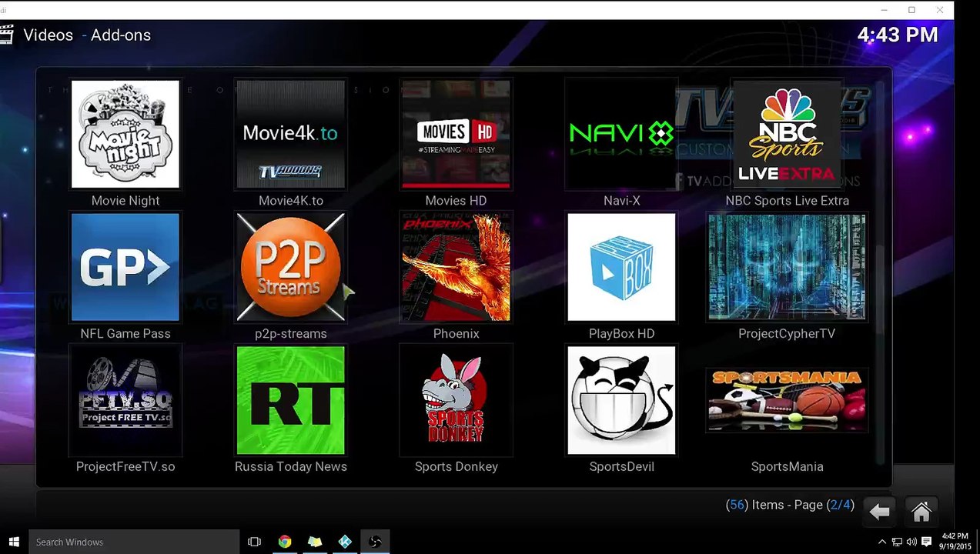Open the volume icon in system tray

[x=911, y=542]
